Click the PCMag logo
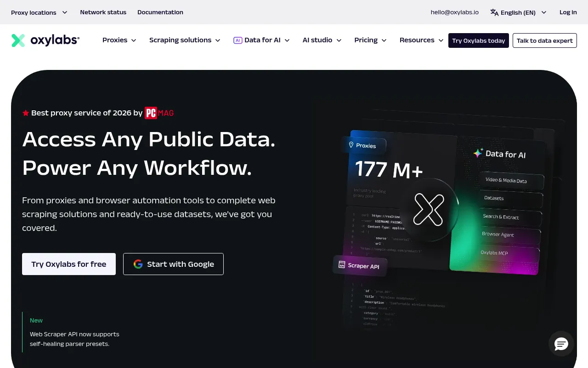Viewport: 588px width, 368px height. [x=159, y=113]
